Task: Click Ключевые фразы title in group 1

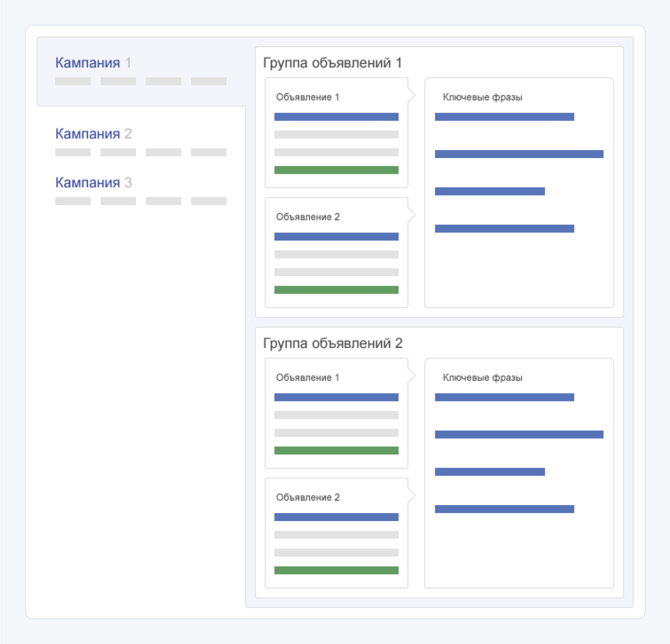Action: (482, 97)
